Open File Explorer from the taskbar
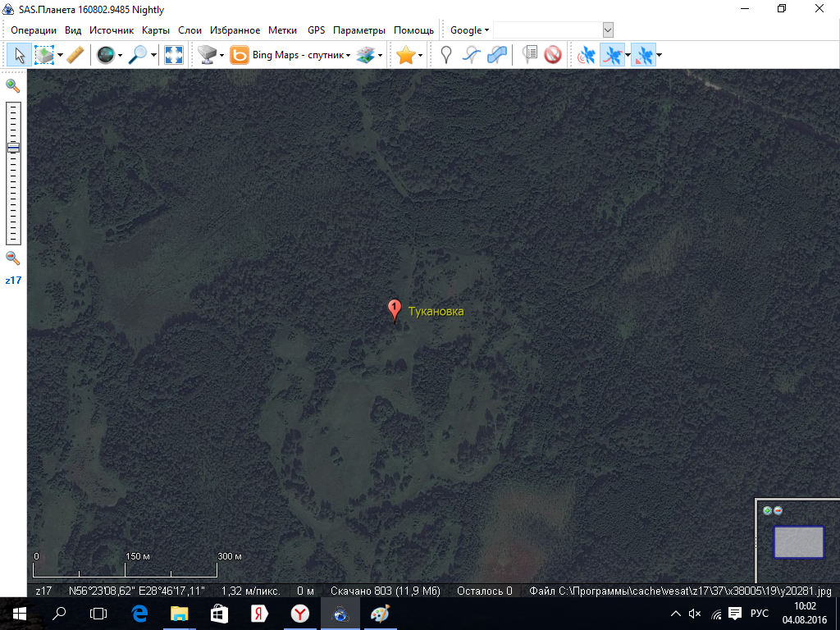This screenshot has height=630, width=840. tap(179, 614)
